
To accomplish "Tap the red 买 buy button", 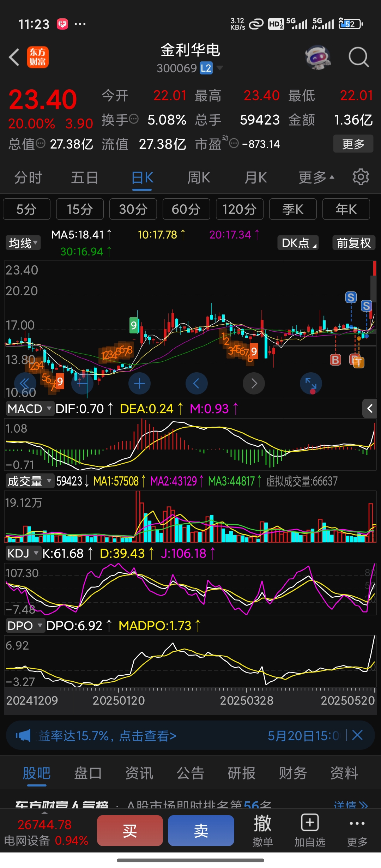I will click(130, 831).
